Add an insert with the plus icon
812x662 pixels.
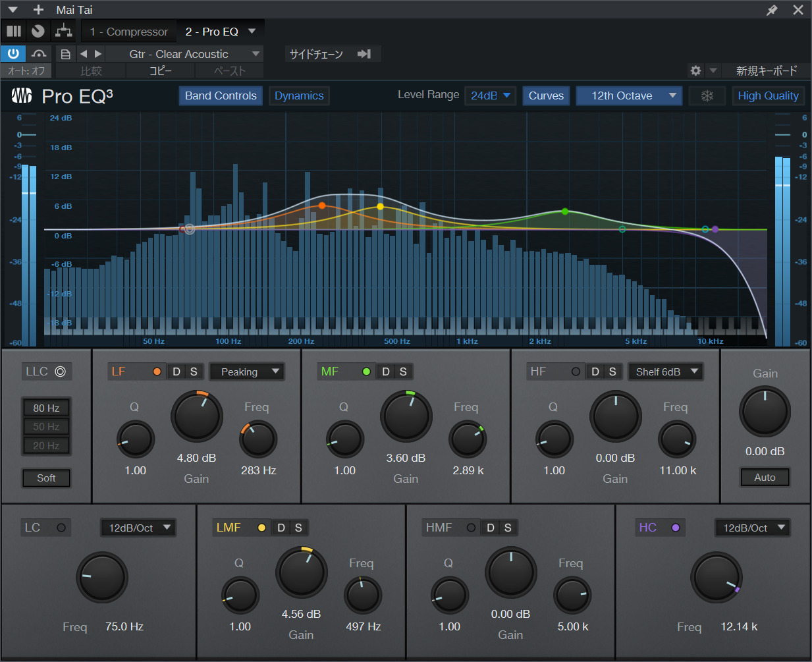pyautogui.click(x=38, y=10)
